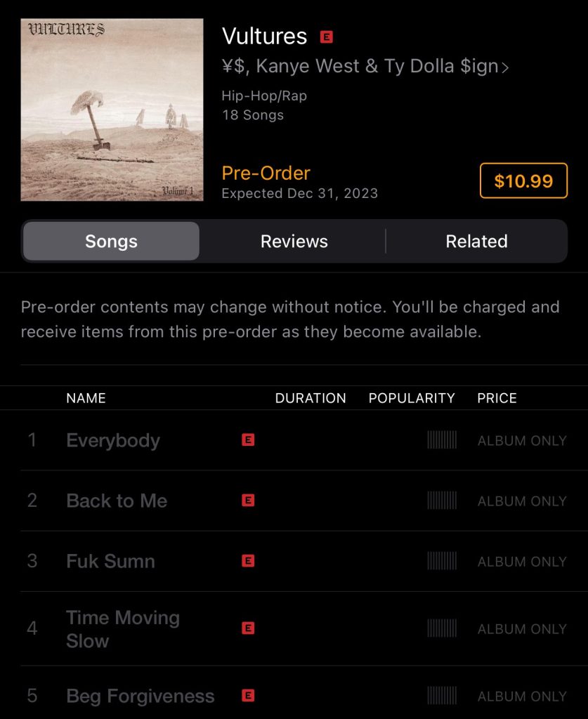Viewport: 588px width, 719px height.
Task: Click popularity bars for Fuk Sumn
Action: tap(442, 561)
